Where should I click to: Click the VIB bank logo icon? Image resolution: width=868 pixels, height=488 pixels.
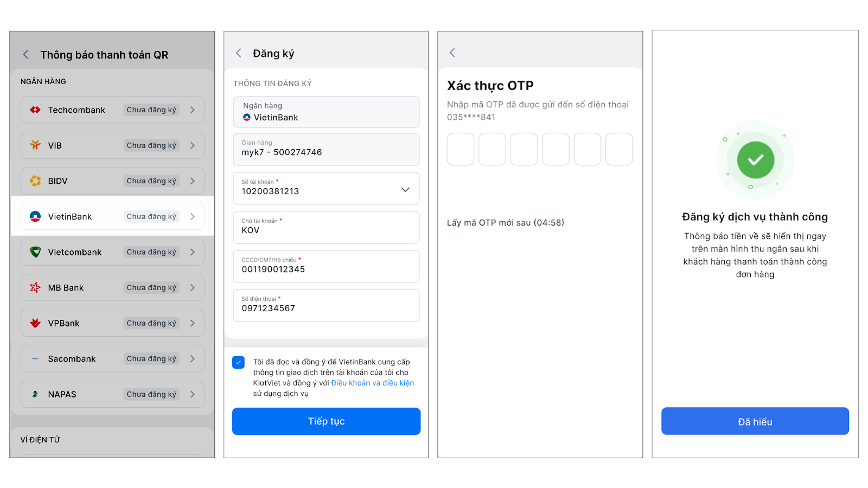(x=35, y=145)
